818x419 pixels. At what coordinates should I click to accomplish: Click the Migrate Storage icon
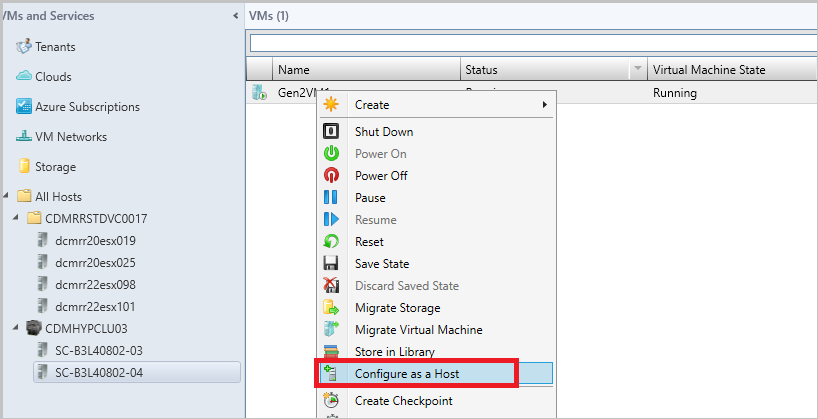pyautogui.click(x=331, y=307)
